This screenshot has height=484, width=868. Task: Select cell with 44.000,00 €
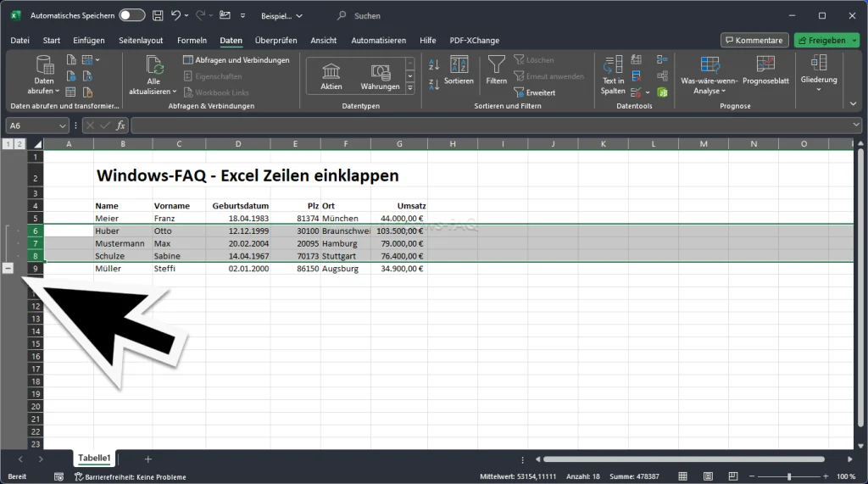click(399, 218)
